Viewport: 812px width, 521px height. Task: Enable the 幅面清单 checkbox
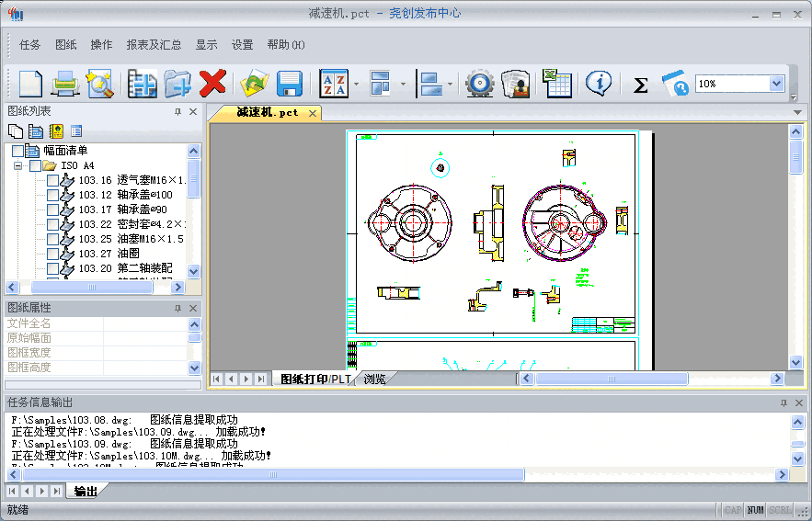(17, 151)
